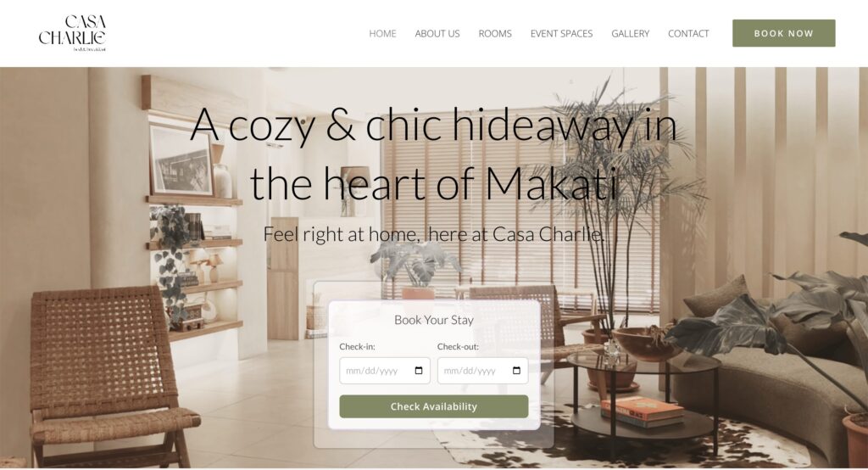
Task: Select the Book Your Stay heading
Action: coord(433,320)
